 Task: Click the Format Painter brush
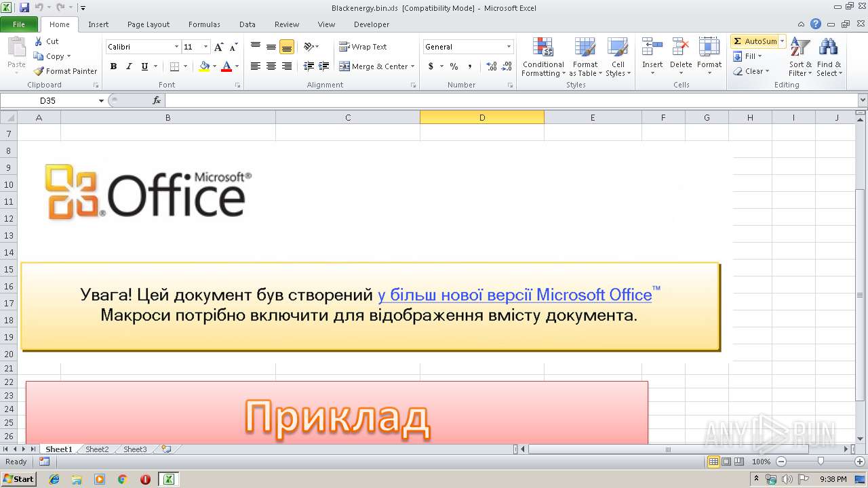tap(39, 71)
